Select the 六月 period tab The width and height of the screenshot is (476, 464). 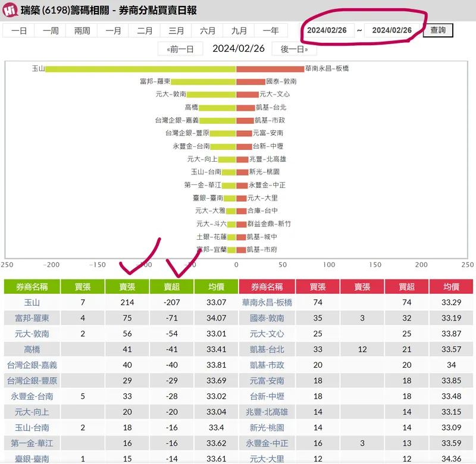click(x=207, y=31)
